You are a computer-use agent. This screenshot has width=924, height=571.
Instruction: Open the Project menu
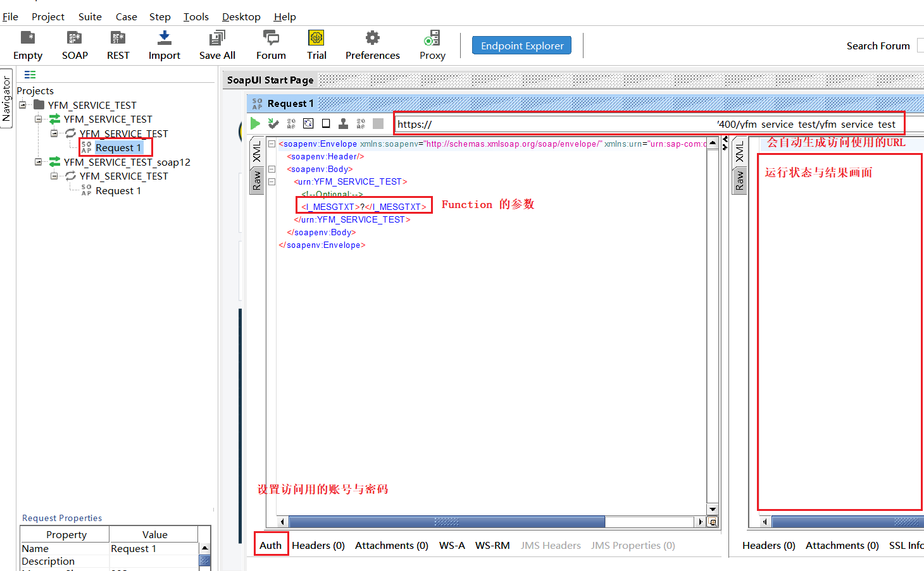tap(48, 16)
